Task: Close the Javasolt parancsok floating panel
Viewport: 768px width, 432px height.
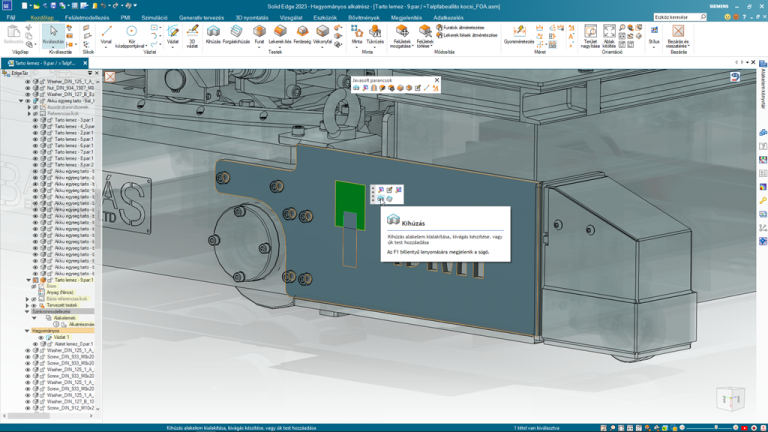Action: pyautogui.click(x=437, y=79)
